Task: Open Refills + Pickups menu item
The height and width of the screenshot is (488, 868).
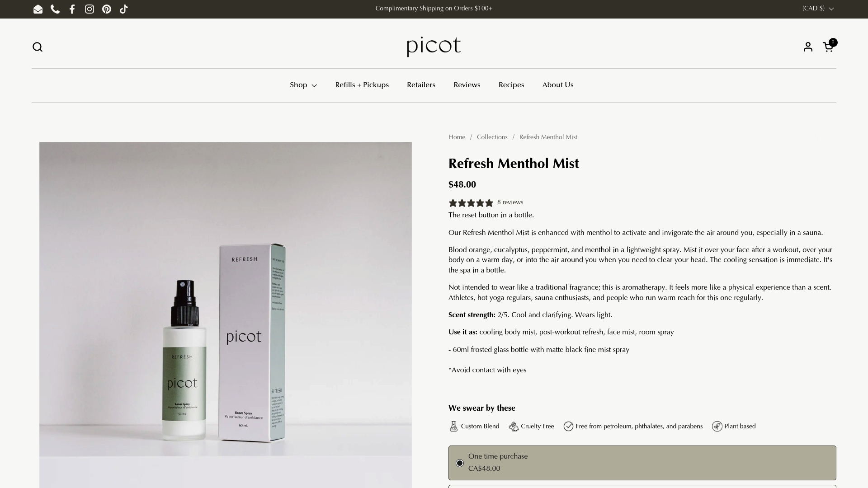Action: pyautogui.click(x=362, y=85)
